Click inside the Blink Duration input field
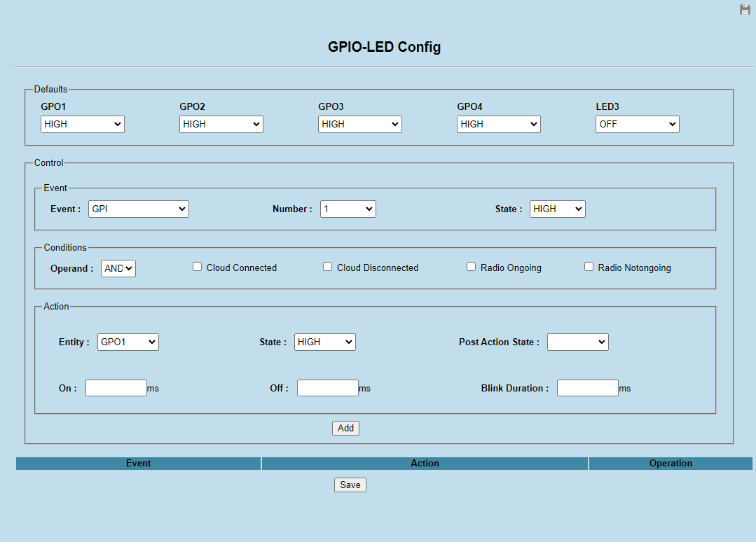 pos(587,387)
